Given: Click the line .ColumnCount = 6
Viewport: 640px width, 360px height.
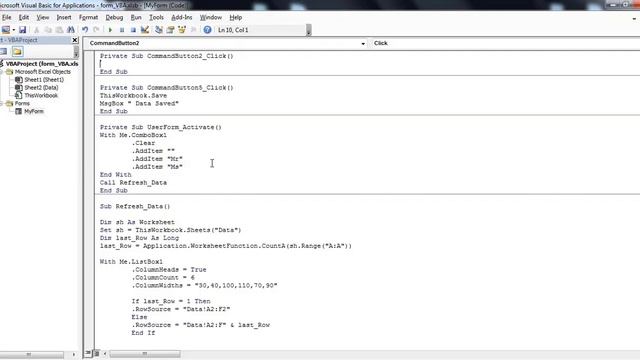Looking at the screenshot, I should tap(163, 278).
